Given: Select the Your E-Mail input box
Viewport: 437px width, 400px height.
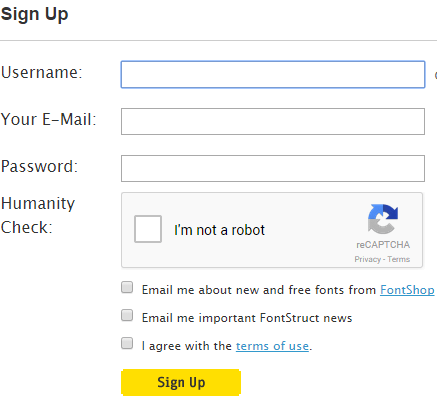Looking at the screenshot, I should pos(273,121).
